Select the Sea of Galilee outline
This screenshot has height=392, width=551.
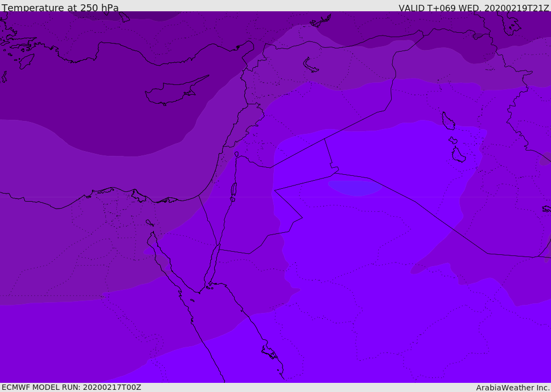coord(236,154)
